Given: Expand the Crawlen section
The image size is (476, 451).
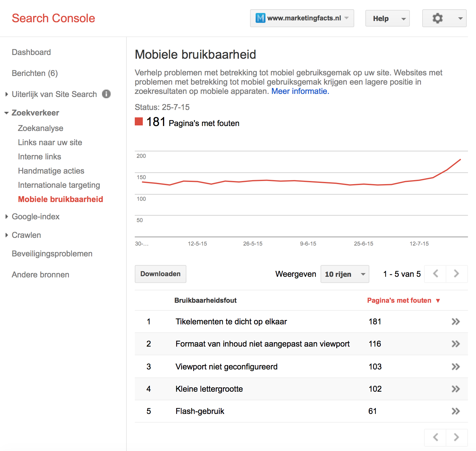Looking at the screenshot, I should (7, 235).
